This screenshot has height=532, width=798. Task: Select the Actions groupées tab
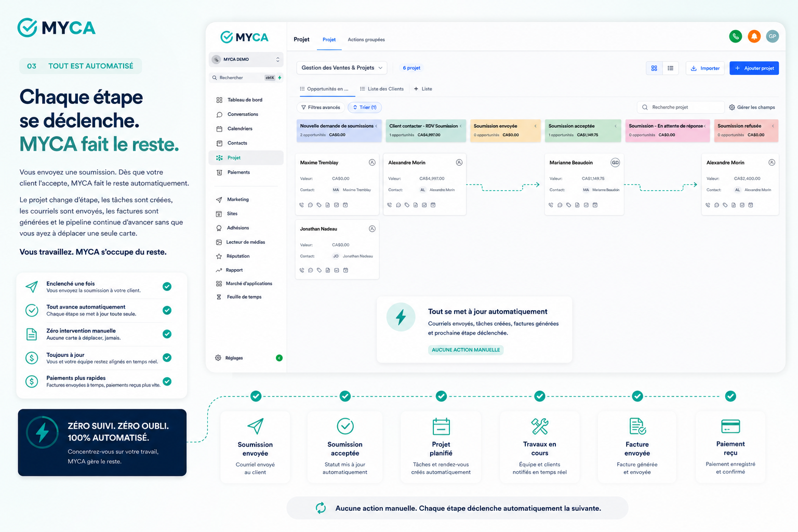(366, 39)
